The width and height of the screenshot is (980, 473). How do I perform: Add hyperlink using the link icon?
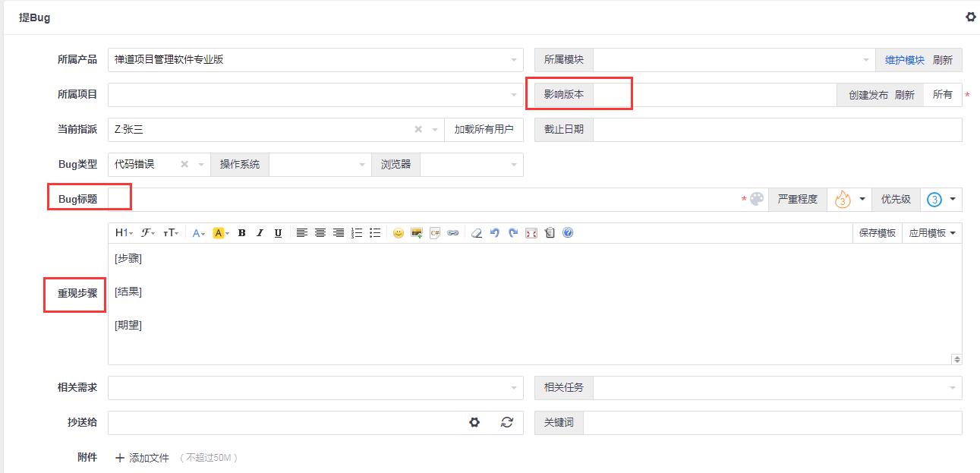point(453,233)
